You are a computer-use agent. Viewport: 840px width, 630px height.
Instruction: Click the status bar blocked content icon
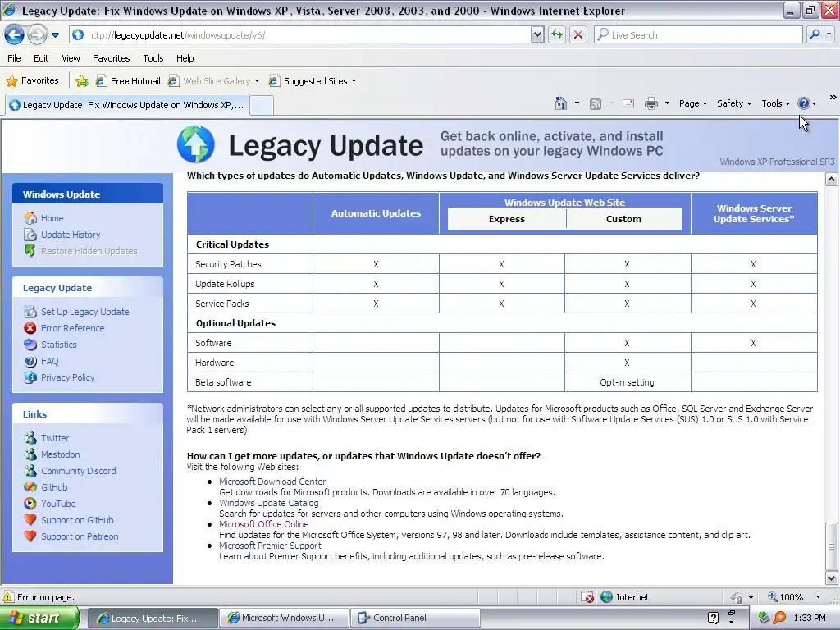coord(587,597)
